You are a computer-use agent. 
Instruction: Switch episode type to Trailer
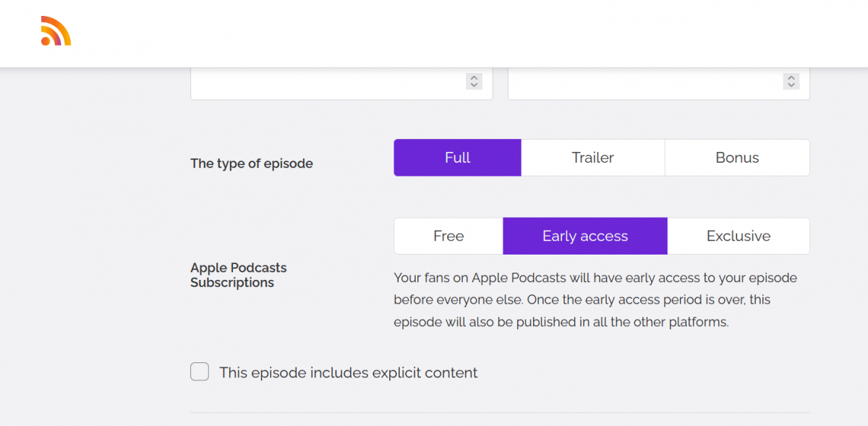click(592, 157)
